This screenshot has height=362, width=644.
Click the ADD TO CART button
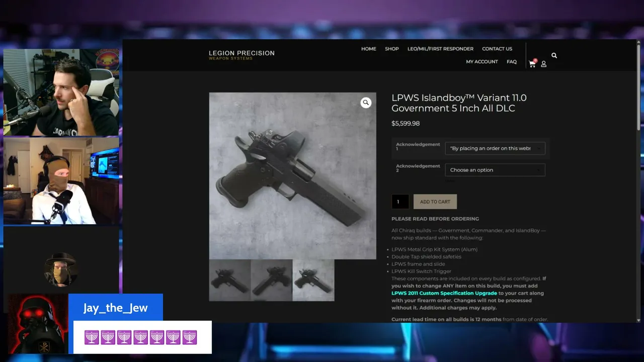[x=435, y=202]
